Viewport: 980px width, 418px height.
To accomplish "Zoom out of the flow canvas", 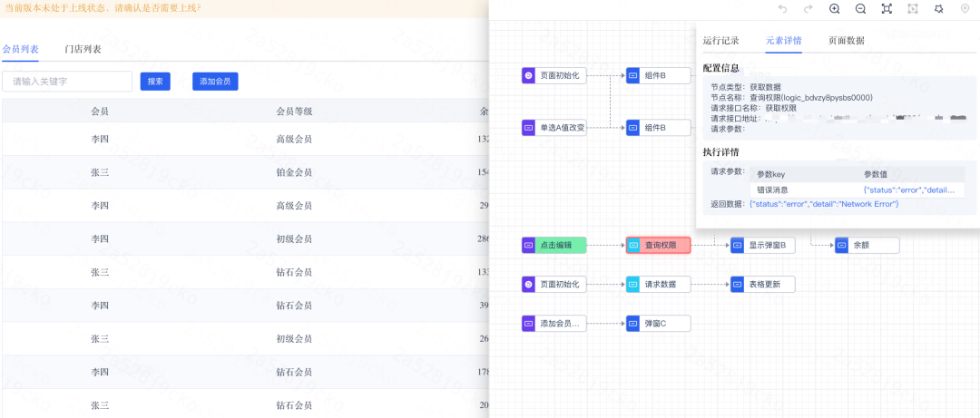I will [860, 9].
